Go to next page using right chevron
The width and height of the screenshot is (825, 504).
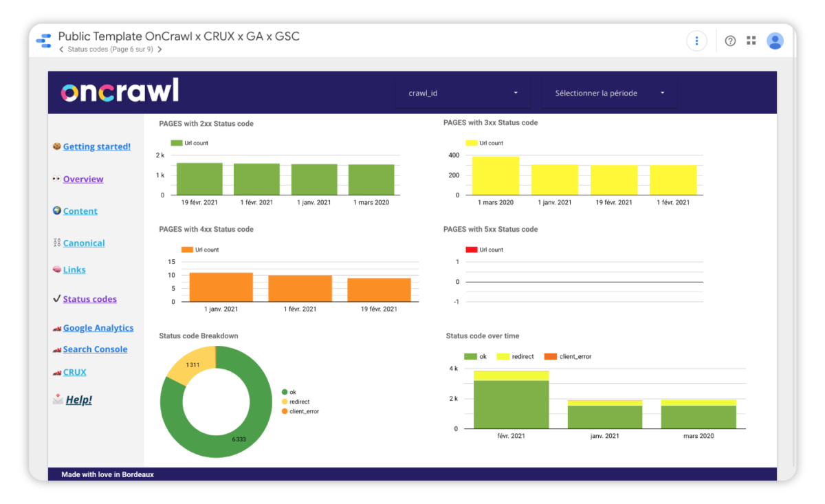(159, 50)
